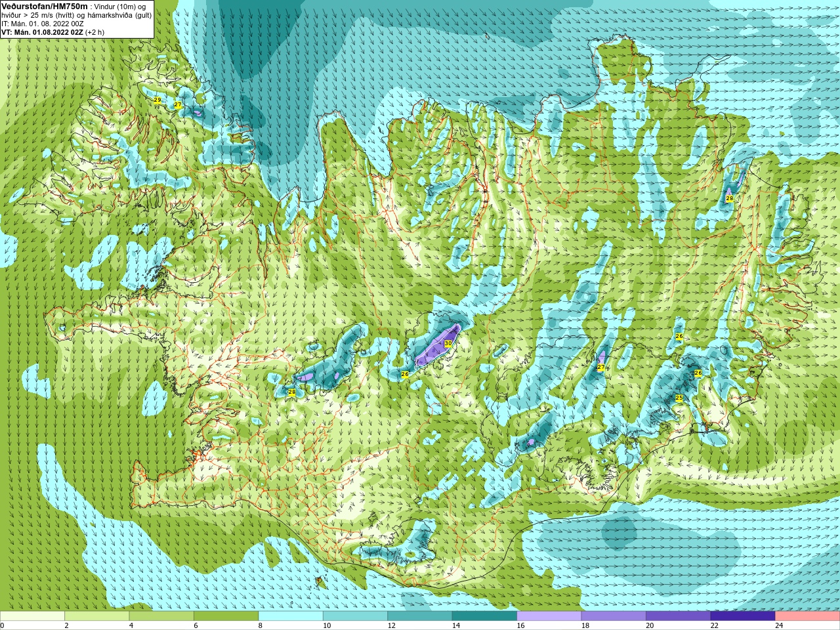Click the legend scale value 18

click(x=585, y=625)
